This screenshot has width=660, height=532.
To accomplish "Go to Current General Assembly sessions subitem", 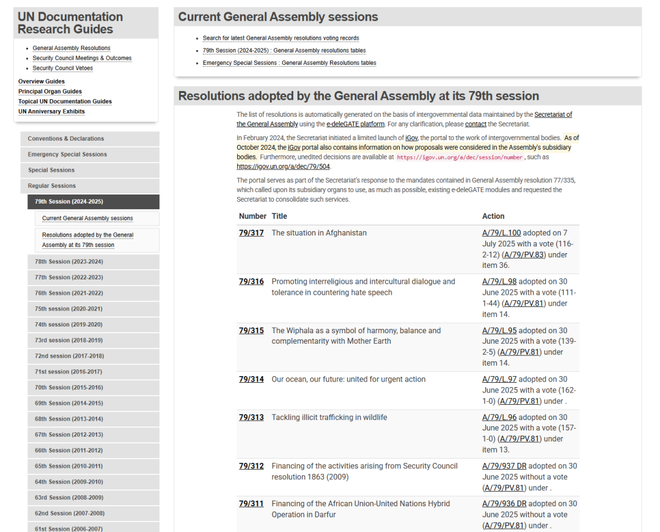I will [x=87, y=218].
